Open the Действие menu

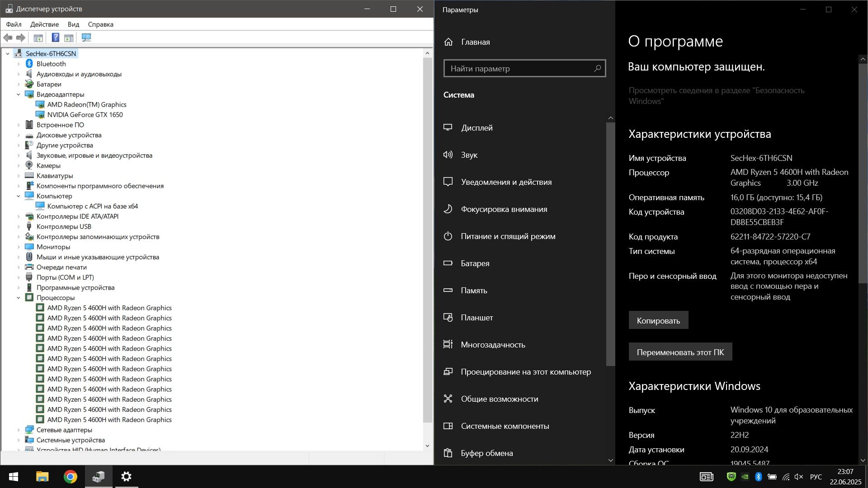coord(44,24)
